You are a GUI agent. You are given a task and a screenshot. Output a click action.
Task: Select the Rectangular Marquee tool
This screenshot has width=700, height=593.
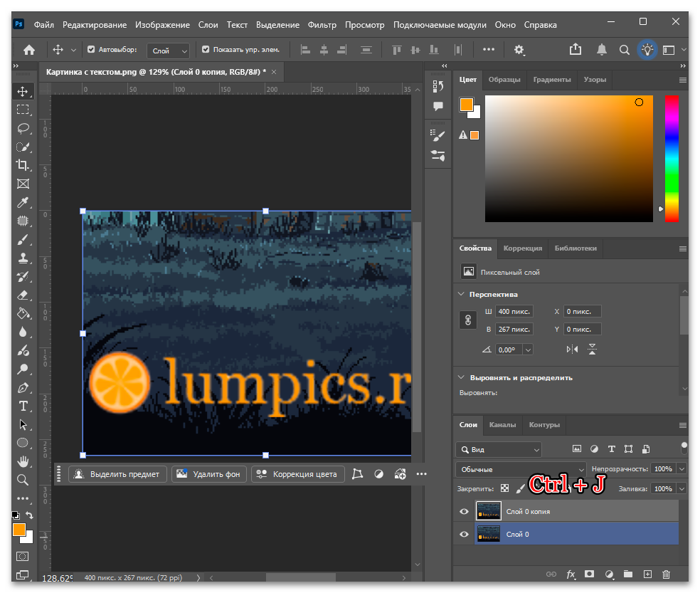[x=23, y=110]
